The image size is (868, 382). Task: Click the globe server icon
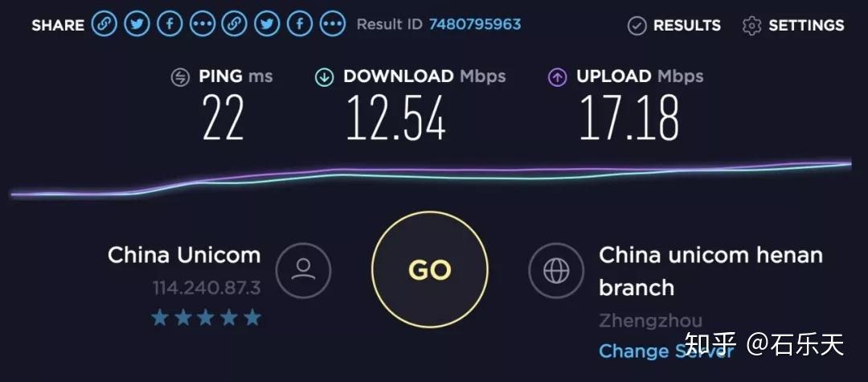click(556, 271)
